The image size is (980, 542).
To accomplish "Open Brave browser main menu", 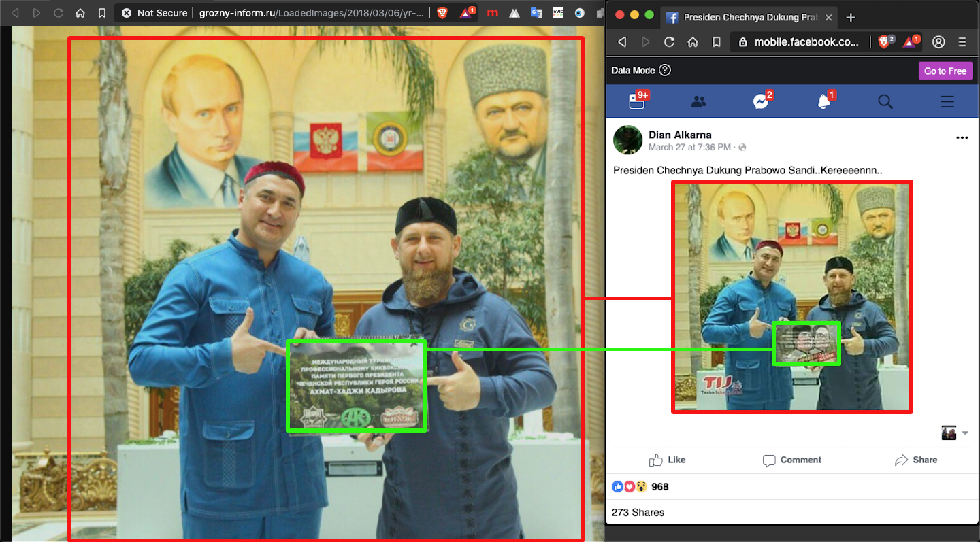I will [962, 42].
